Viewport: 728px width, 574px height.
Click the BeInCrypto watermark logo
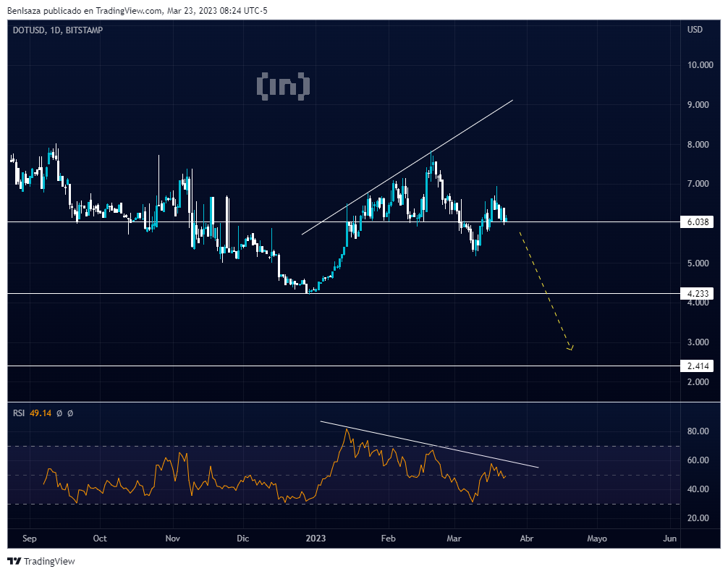(x=283, y=86)
